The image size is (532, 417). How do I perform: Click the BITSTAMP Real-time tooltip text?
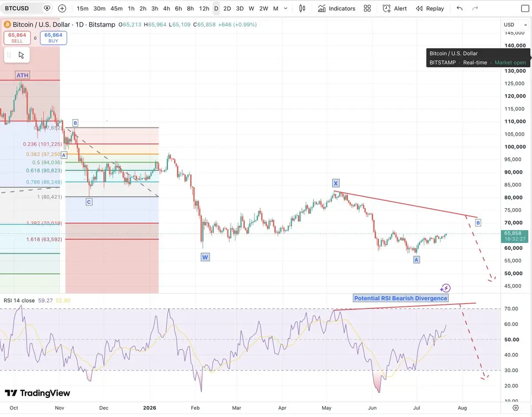click(458, 62)
